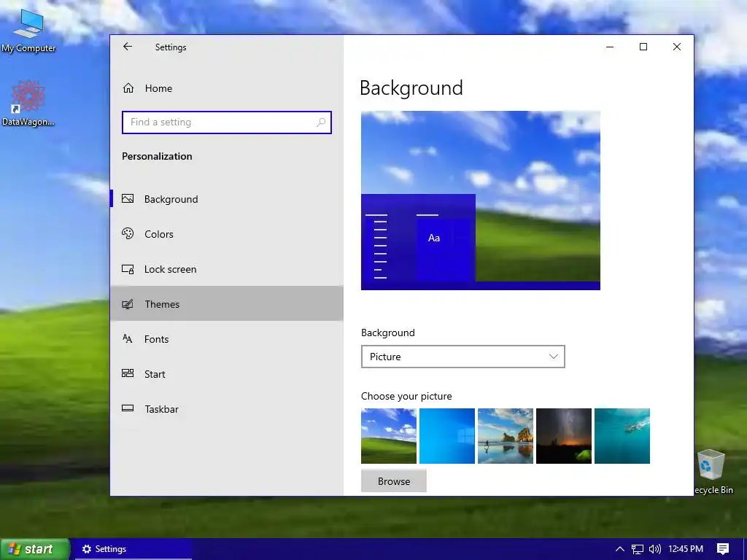
Task: Open the Taskbar page label
Action: [x=161, y=409]
